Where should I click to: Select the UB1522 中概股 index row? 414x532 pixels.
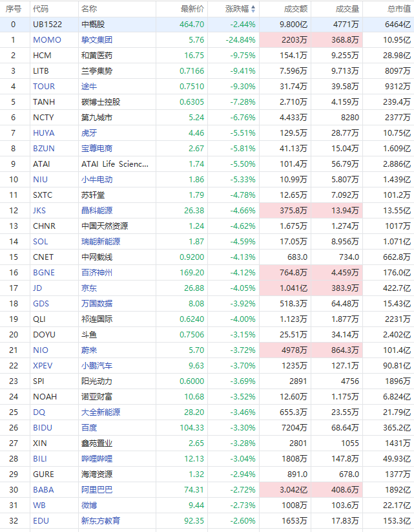point(207,25)
